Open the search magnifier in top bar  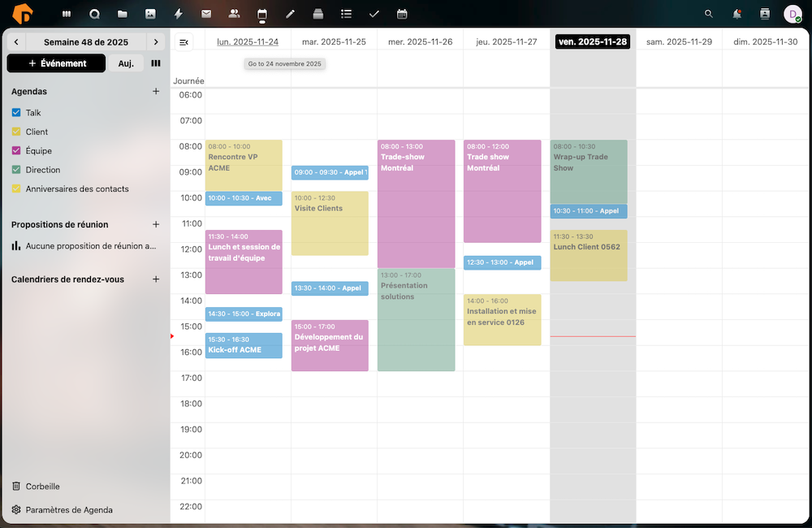coord(709,14)
